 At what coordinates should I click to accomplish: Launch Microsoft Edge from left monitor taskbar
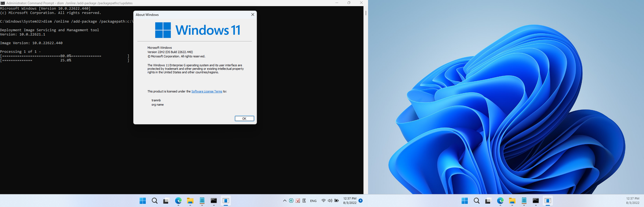coord(178,200)
